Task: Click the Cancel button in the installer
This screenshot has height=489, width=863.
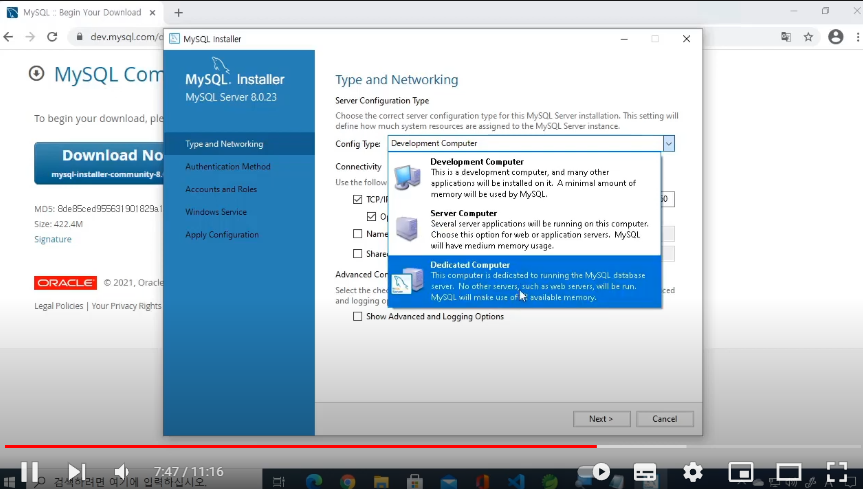Action: 665,419
